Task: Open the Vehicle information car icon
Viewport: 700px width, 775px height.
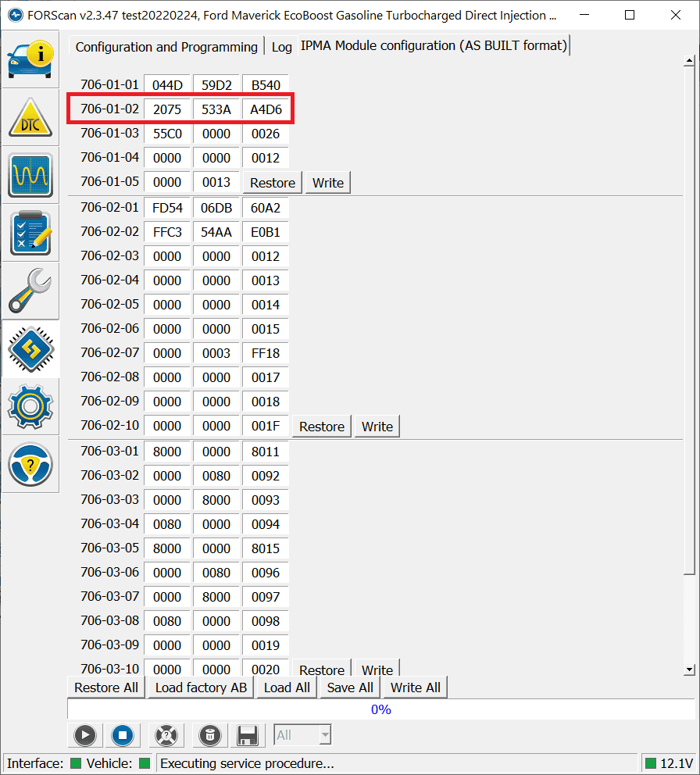Action: tap(30, 59)
